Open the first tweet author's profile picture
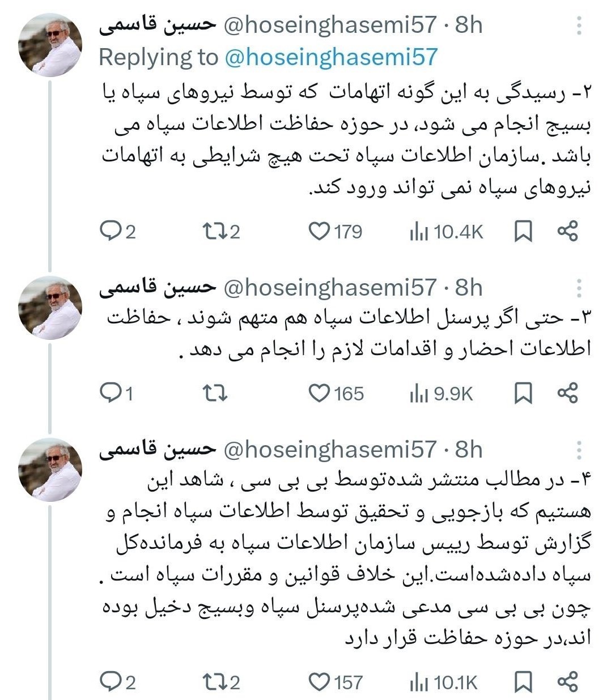The image size is (607, 700). coord(50,45)
